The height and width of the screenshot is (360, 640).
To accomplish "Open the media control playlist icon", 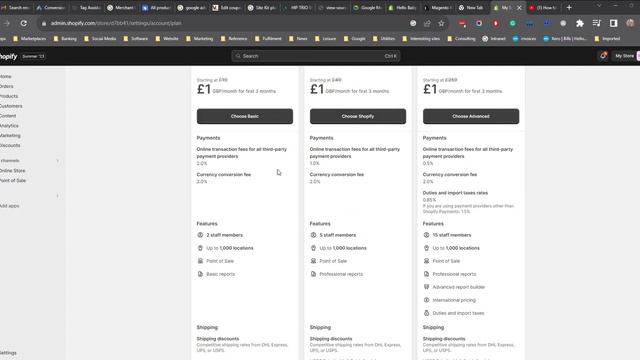I will pos(597,23).
